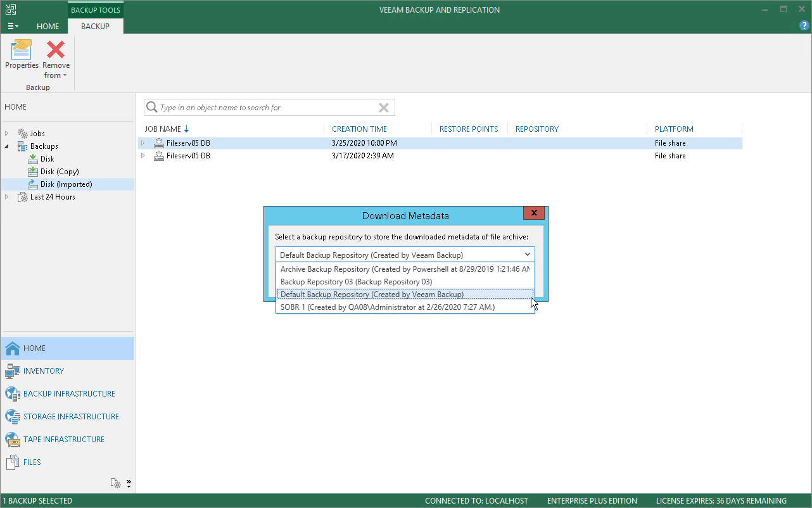Click the object name search field
Viewport: 812px width, 508px height.
(269, 108)
